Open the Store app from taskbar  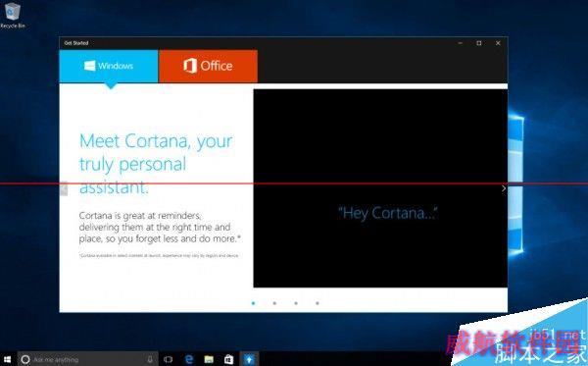[228, 359]
